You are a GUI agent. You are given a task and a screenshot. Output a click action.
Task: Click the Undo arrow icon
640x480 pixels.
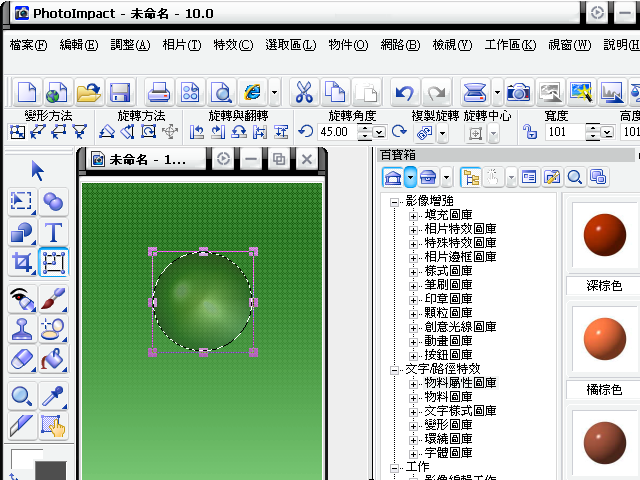pyautogui.click(x=404, y=92)
